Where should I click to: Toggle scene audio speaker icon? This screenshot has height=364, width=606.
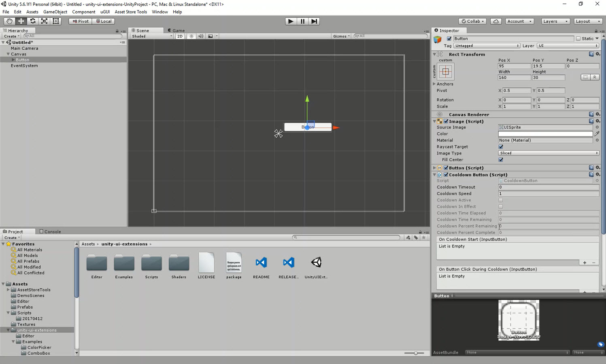click(x=200, y=36)
